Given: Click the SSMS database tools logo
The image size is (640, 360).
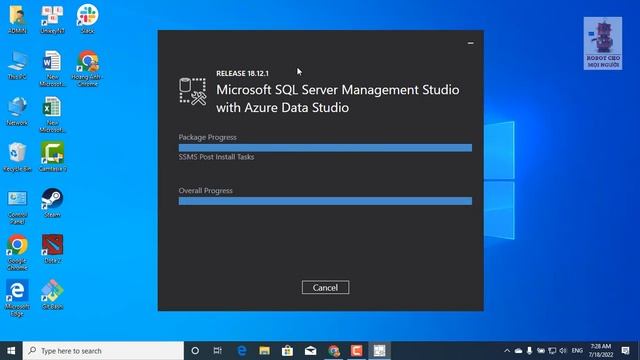Looking at the screenshot, I should 193,91.
